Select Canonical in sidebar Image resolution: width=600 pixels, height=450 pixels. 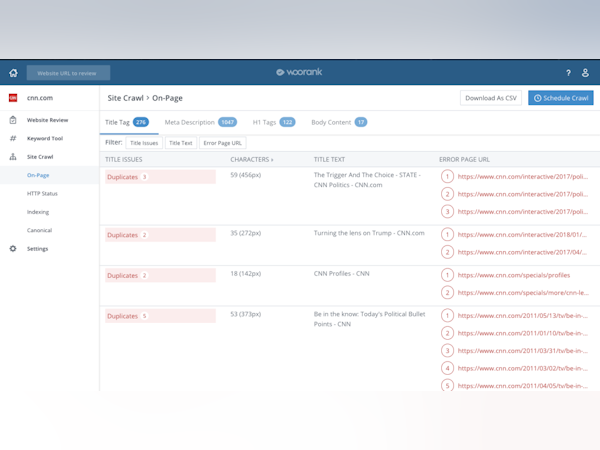(39, 230)
